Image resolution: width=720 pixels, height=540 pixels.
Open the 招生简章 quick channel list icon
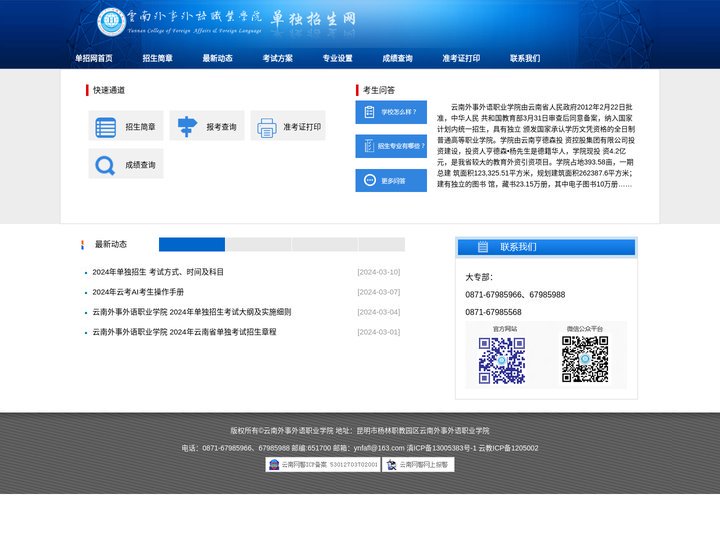point(106,128)
